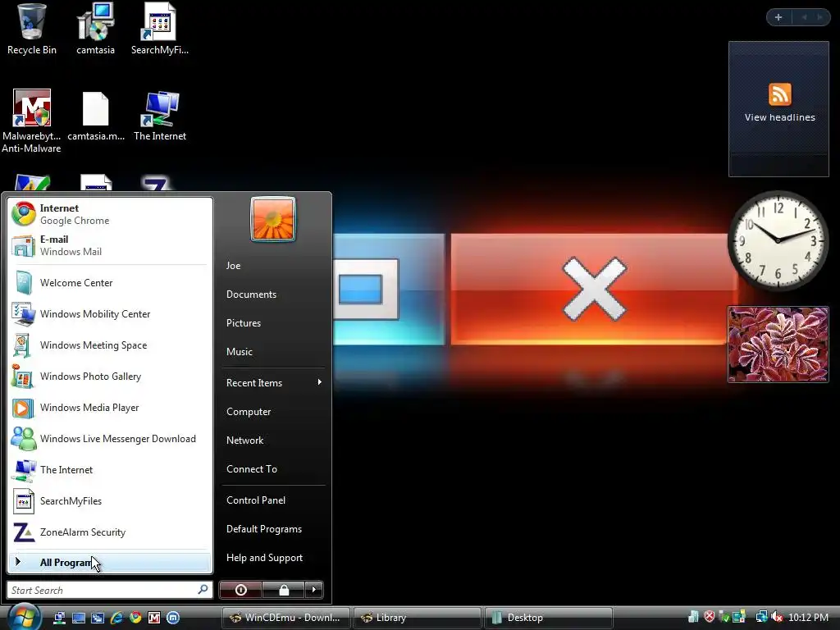Launch Malwarebytes from quick launch bar
Screen dimensions: 840x630
(x=154, y=618)
